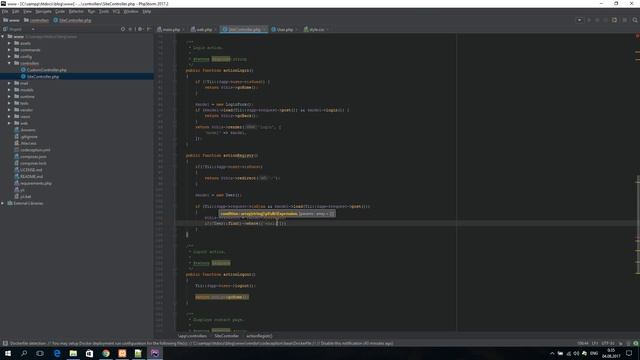Open the Refactor menu

(76, 11)
